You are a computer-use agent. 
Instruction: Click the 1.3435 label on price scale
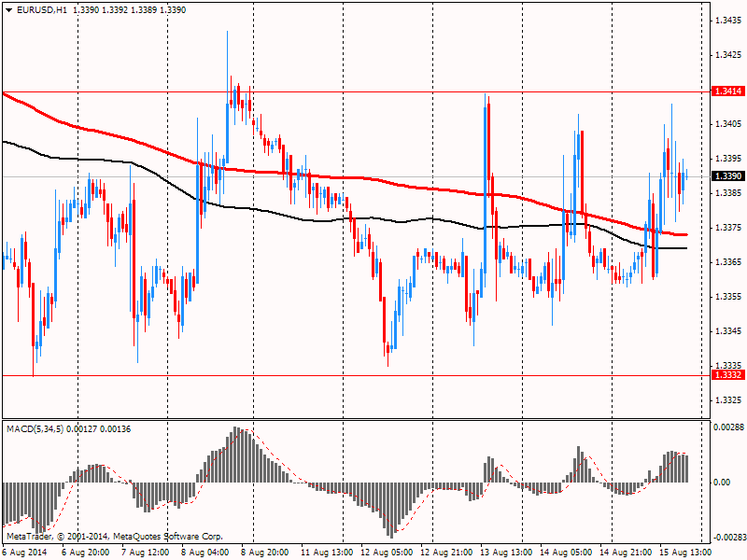pos(727,20)
